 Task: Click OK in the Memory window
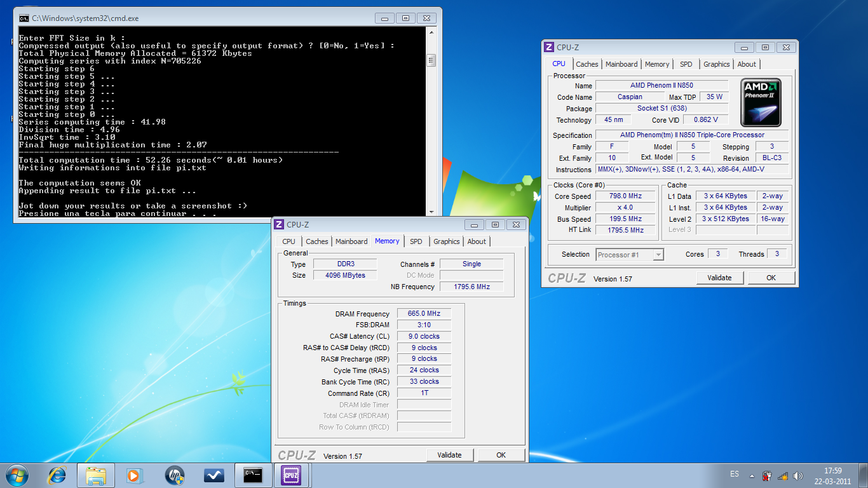click(501, 455)
